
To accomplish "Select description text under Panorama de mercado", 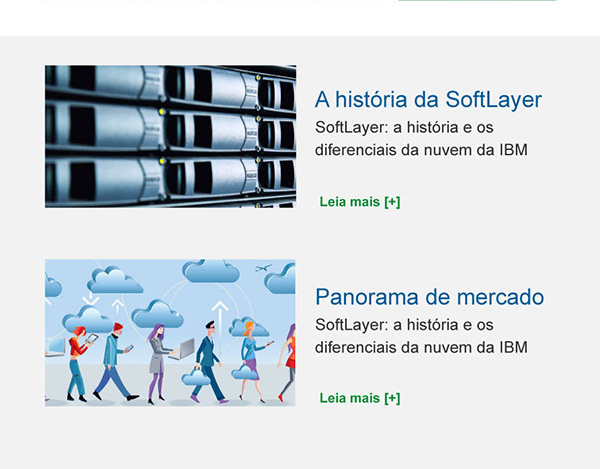I will (x=421, y=336).
